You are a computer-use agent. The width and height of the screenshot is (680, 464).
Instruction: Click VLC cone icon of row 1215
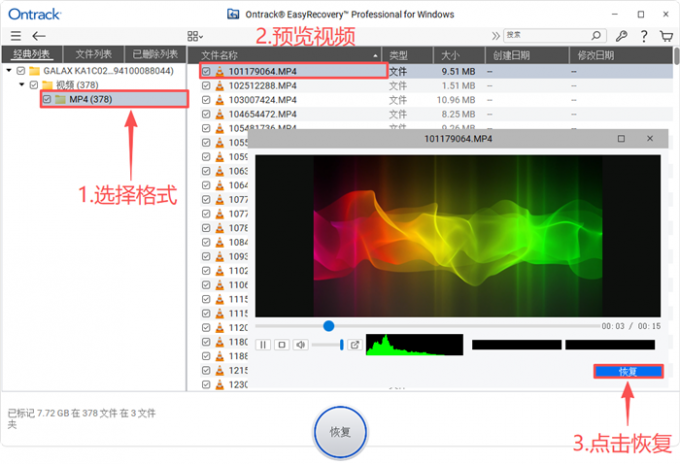click(x=220, y=371)
